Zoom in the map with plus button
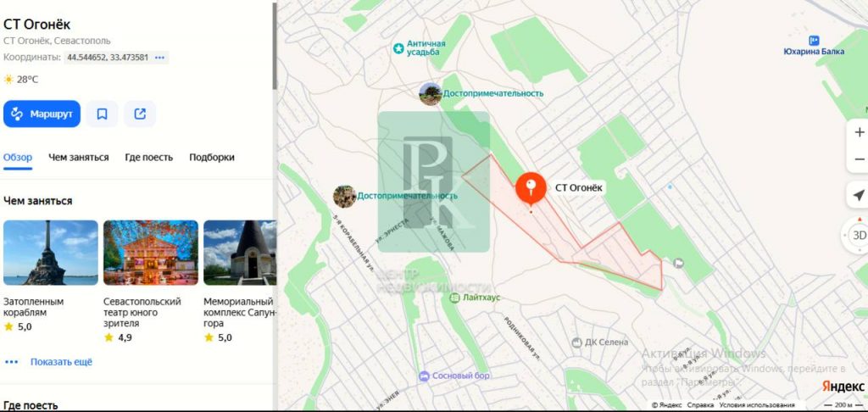 tap(859, 132)
